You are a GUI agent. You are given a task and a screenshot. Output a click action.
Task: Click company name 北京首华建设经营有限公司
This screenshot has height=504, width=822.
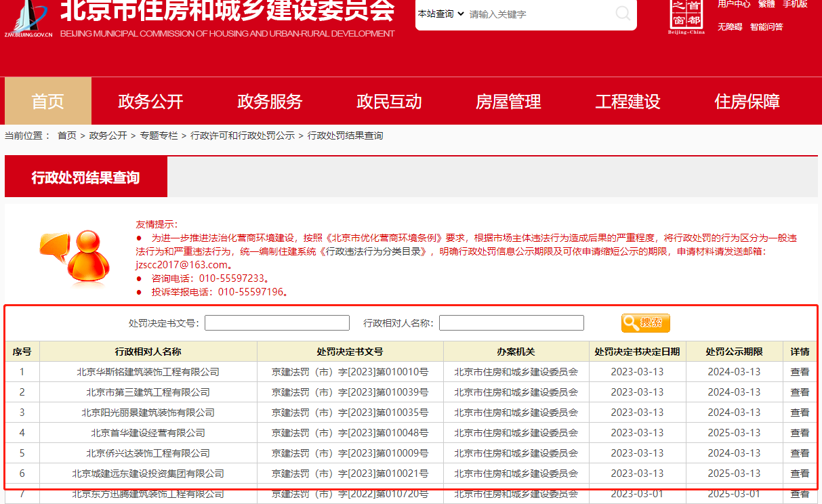148,433
